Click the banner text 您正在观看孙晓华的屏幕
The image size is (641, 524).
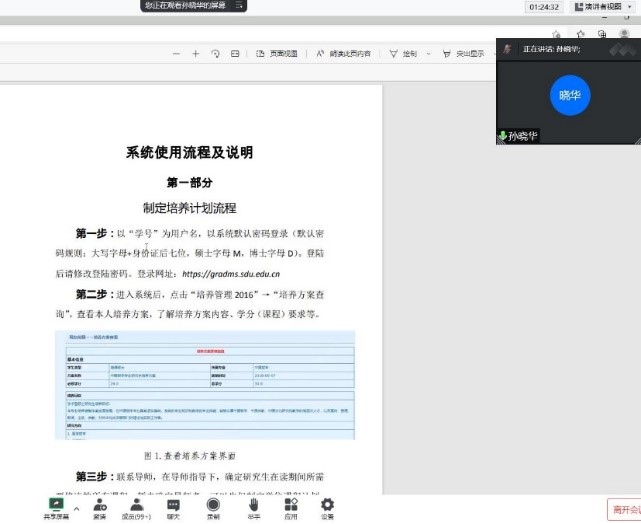(185, 5)
